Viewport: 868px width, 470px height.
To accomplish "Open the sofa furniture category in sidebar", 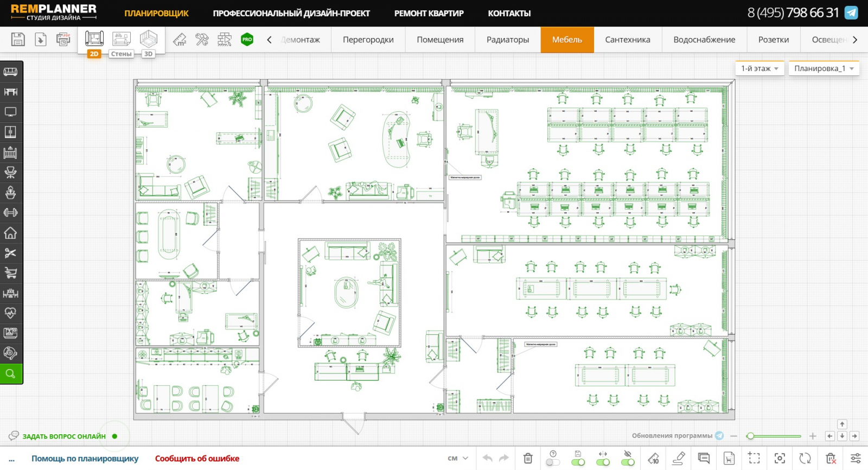I will (x=11, y=72).
